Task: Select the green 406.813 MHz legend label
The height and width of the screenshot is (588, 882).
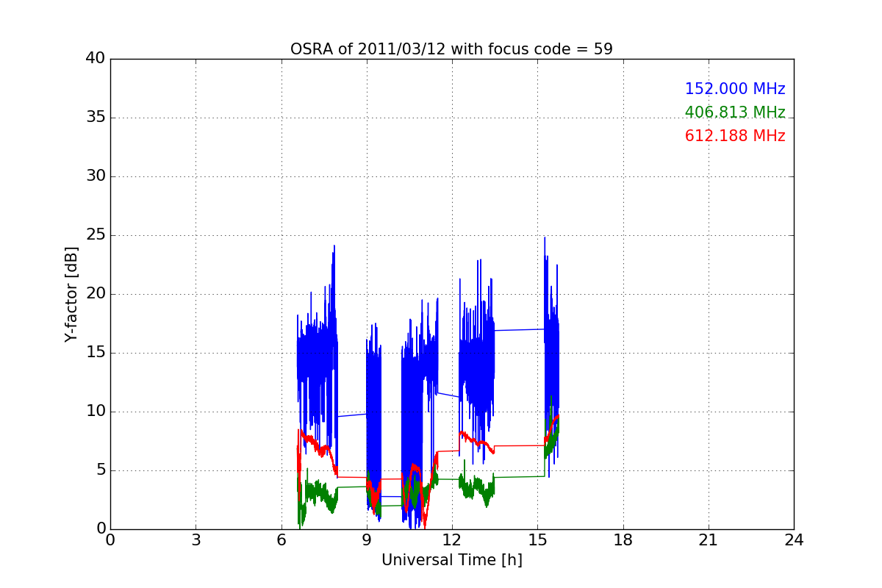Action: pos(735,112)
